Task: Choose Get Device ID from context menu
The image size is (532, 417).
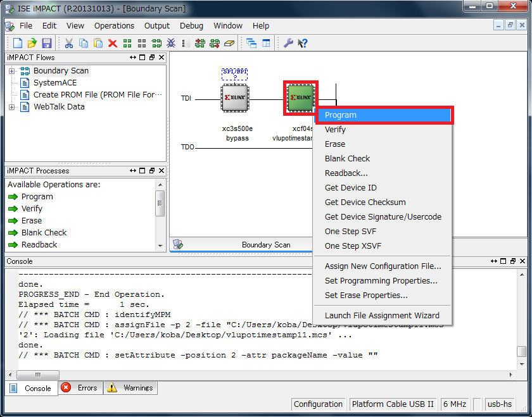Action: 383,188
